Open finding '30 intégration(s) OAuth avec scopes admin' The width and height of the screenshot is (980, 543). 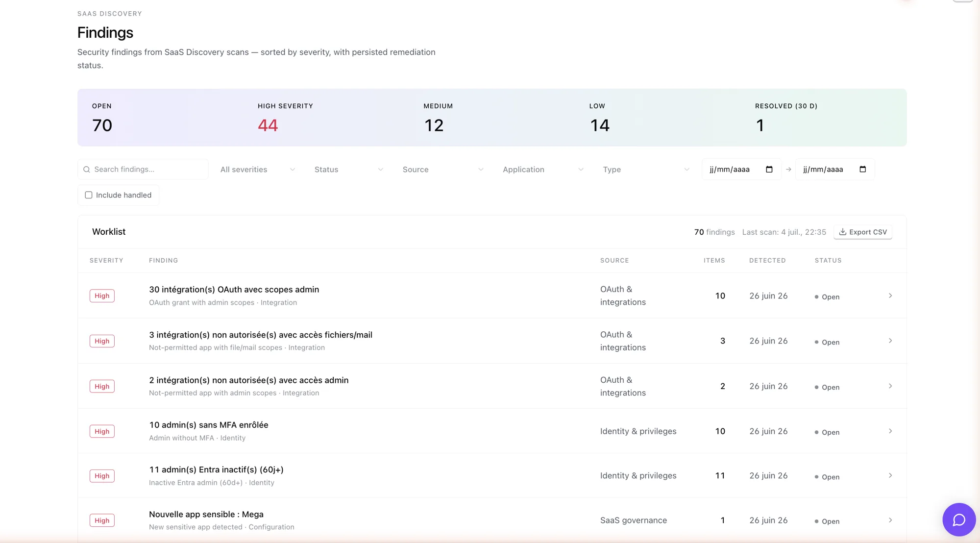(x=234, y=290)
